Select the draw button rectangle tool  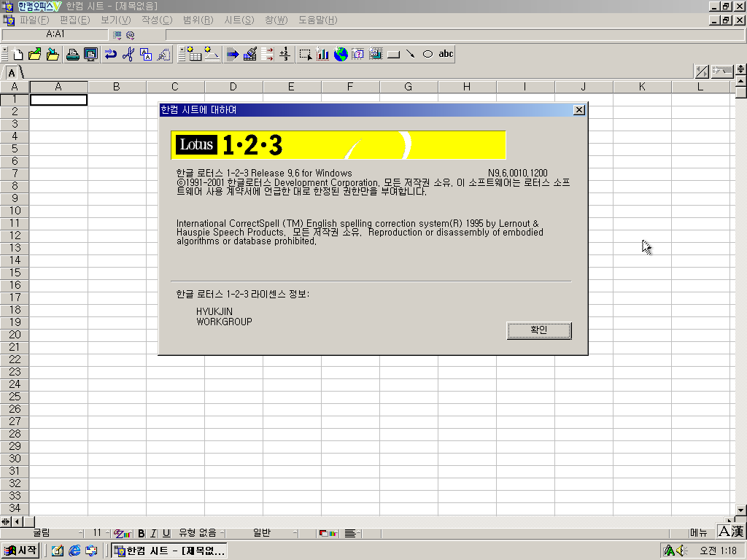[393, 54]
